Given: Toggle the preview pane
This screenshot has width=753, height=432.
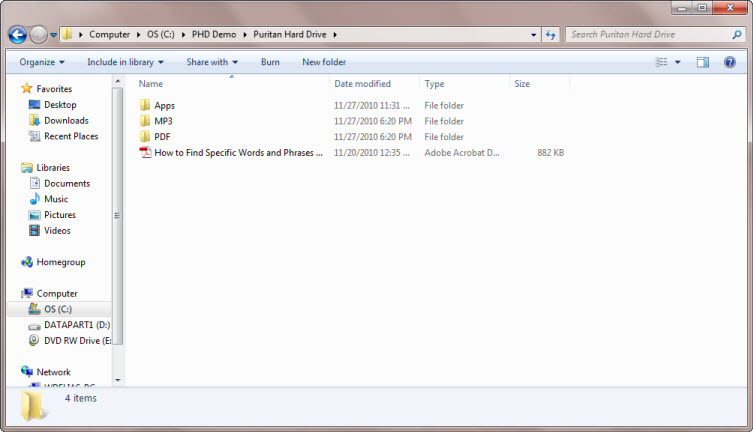Looking at the screenshot, I should tap(703, 62).
